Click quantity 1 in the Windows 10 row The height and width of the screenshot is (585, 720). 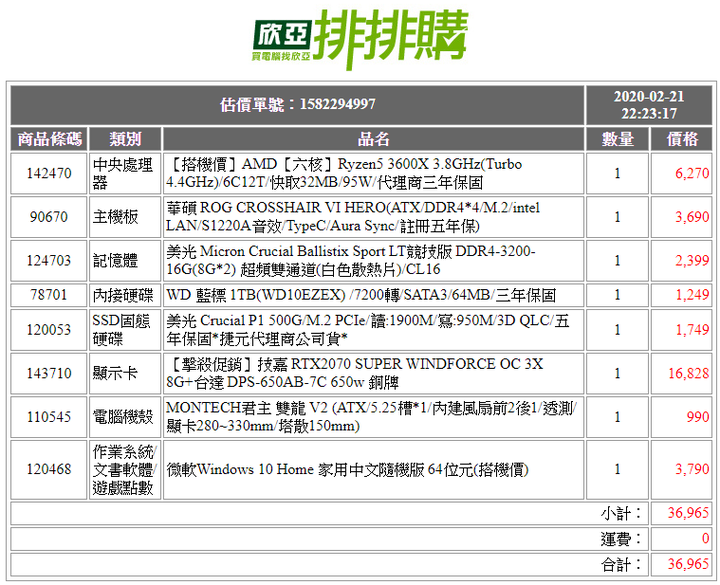coord(618,469)
